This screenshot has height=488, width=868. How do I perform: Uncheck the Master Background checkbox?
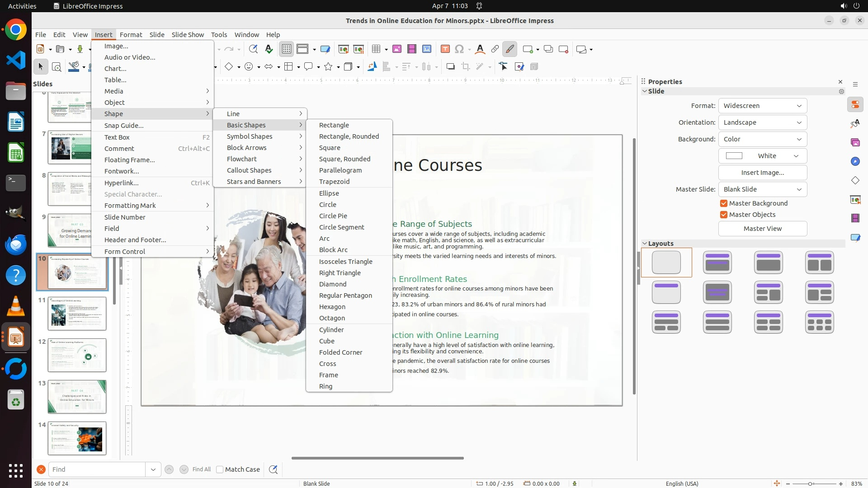(x=724, y=203)
